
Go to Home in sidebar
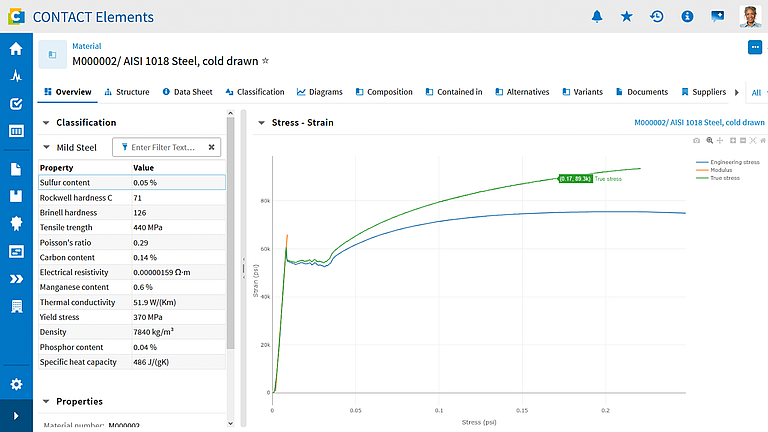(x=16, y=48)
